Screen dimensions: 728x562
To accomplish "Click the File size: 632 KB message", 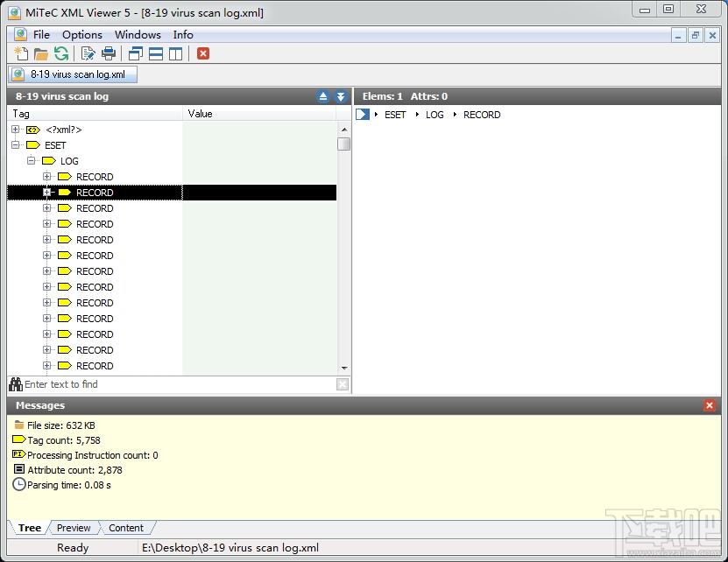I will click(60, 425).
